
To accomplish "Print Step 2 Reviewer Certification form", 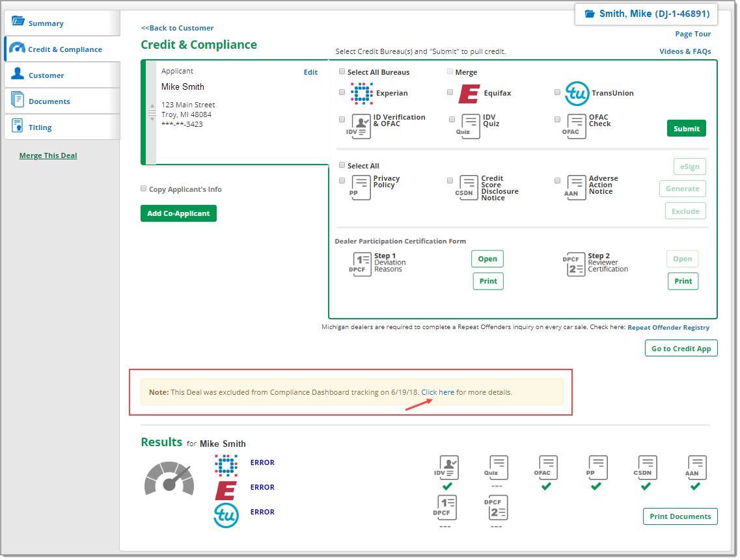I will click(683, 281).
